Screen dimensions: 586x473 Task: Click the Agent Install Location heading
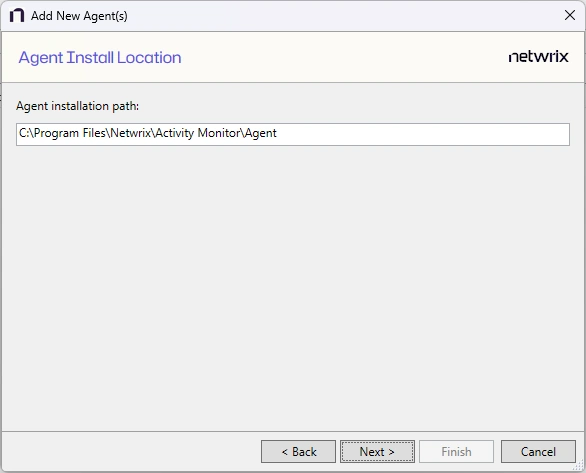pyautogui.click(x=100, y=58)
